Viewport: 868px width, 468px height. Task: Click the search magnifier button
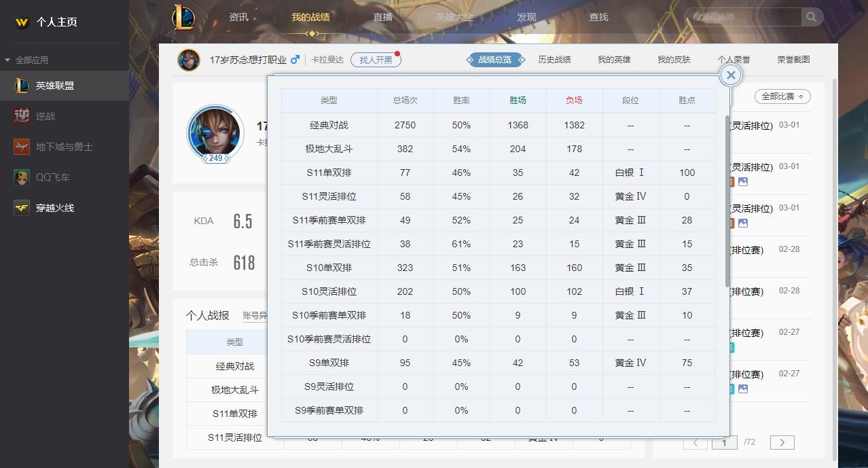(x=812, y=16)
